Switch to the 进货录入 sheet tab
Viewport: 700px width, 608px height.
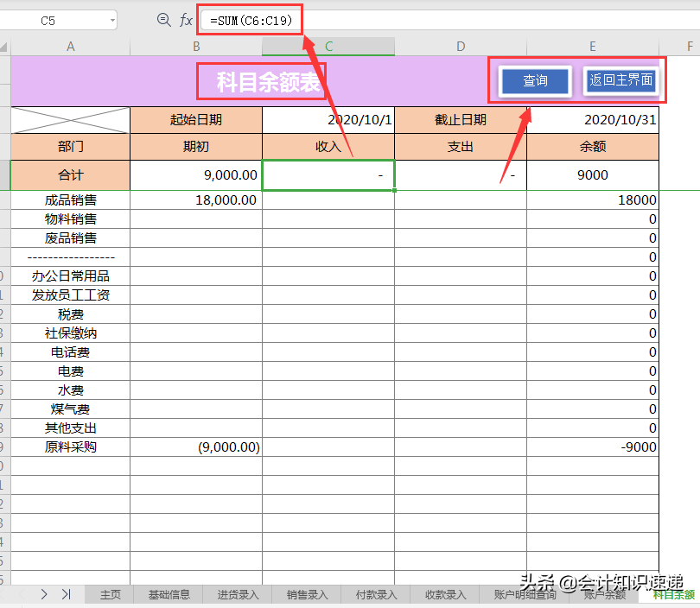pyautogui.click(x=238, y=595)
